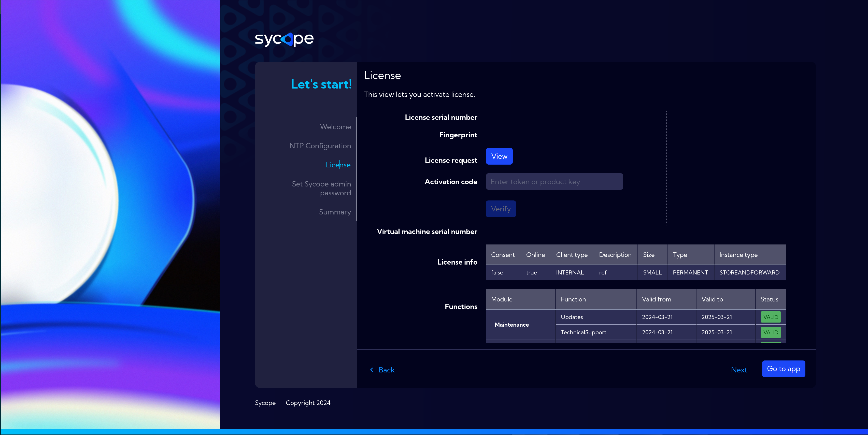Screen dimensions: 868x435
Task: Click the Let's start! heading
Action: (x=321, y=84)
